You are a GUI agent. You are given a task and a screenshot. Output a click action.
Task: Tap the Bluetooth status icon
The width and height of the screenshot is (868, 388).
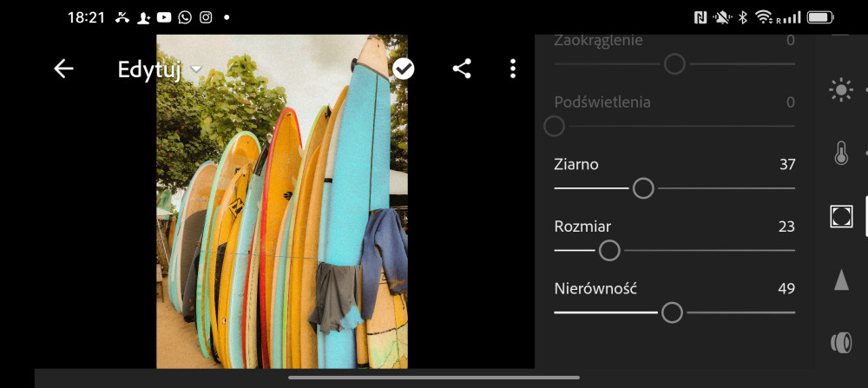[743, 17]
